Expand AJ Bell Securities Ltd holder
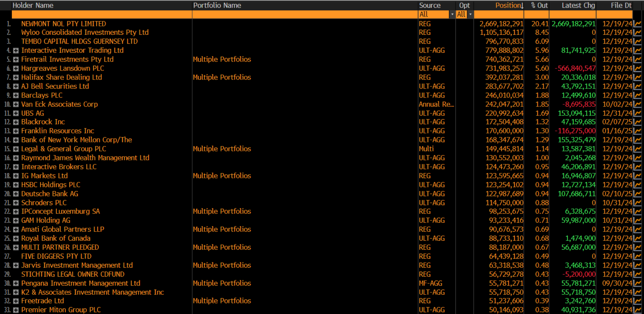The image size is (644, 314). pyautogui.click(x=16, y=86)
